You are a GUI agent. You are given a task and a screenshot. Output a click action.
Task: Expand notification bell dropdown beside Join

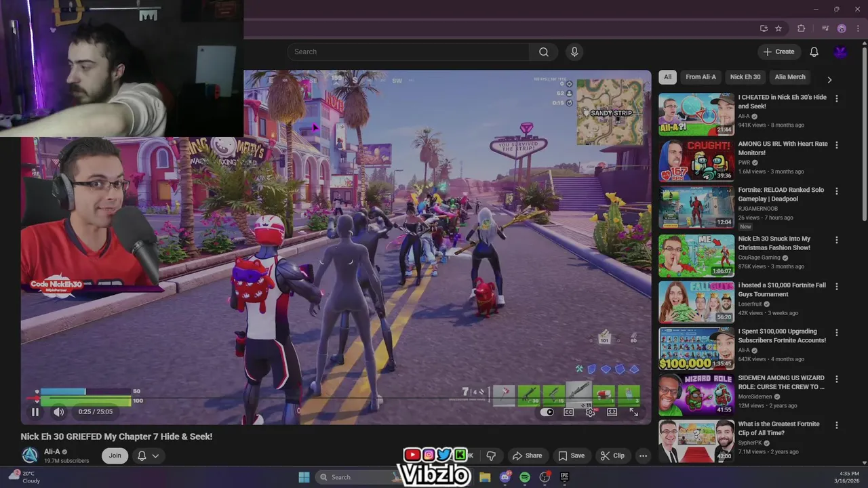(148, 455)
